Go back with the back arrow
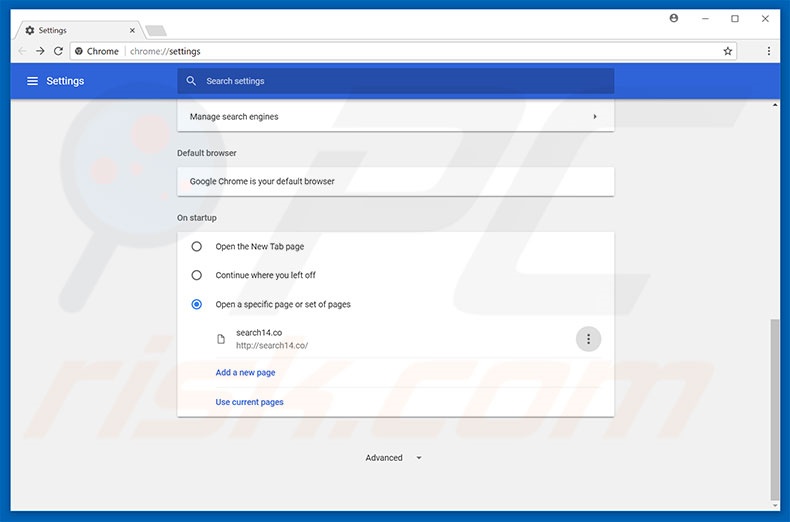The width and height of the screenshot is (790, 522). pos(22,51)
